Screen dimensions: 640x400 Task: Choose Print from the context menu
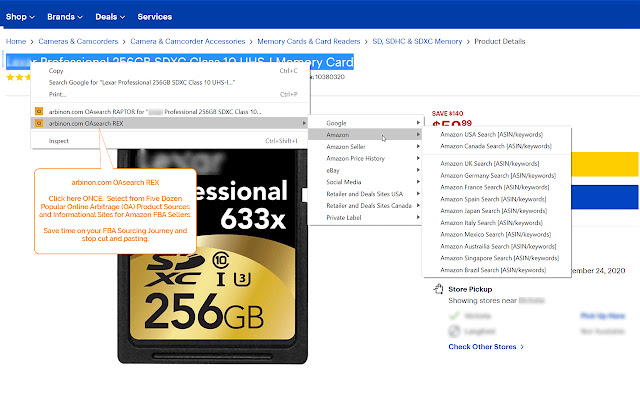(170, 94)
